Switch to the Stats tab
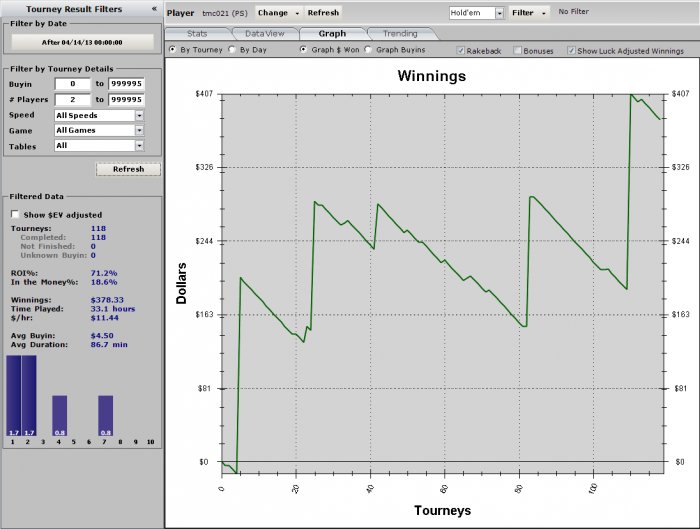Viewport: 700px width, 529px height. (197, 34)
